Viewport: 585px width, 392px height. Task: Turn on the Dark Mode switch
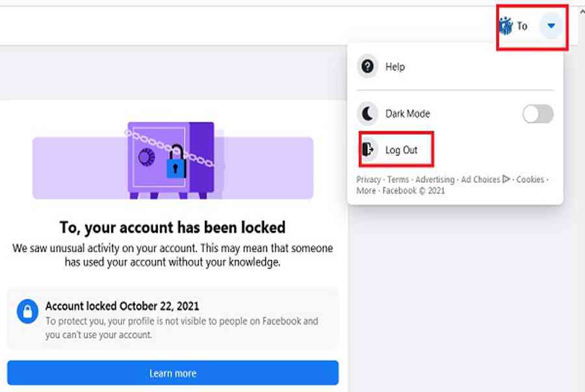pos(538,114)
